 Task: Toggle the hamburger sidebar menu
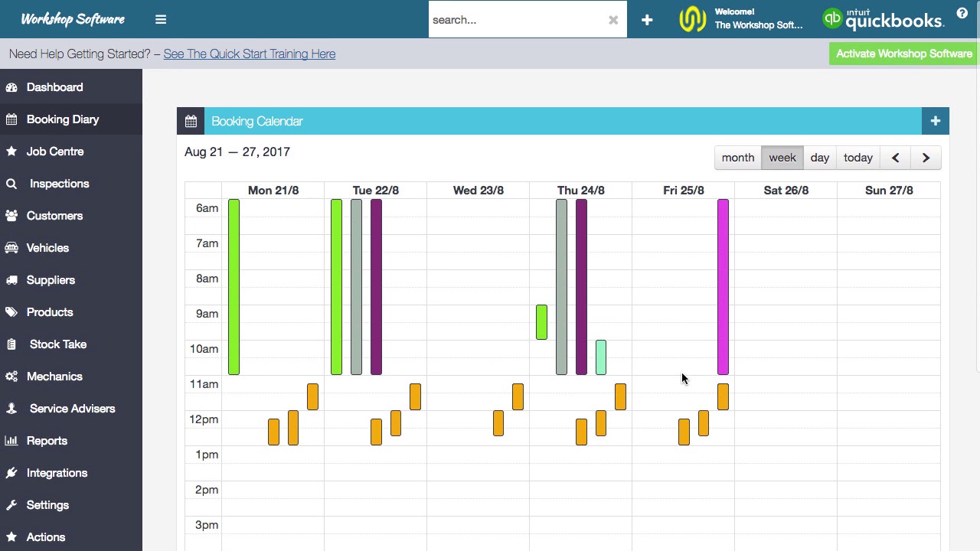(x=161, y=20)
